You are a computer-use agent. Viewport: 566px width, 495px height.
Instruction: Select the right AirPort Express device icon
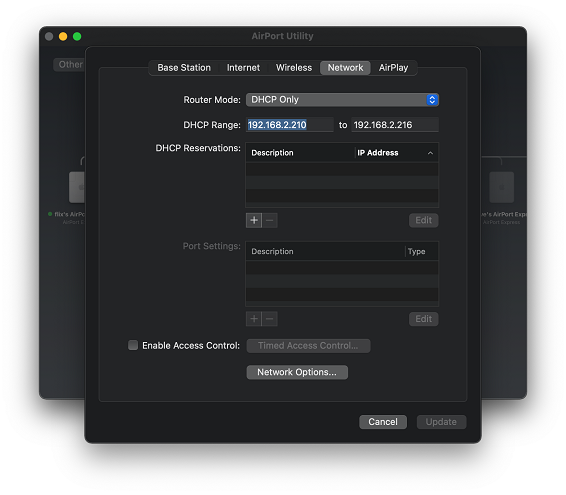501,187
